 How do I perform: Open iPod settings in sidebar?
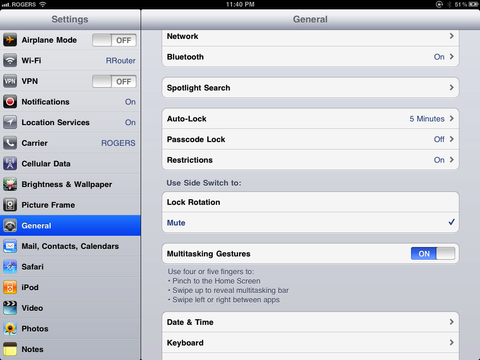pos(70,287)
